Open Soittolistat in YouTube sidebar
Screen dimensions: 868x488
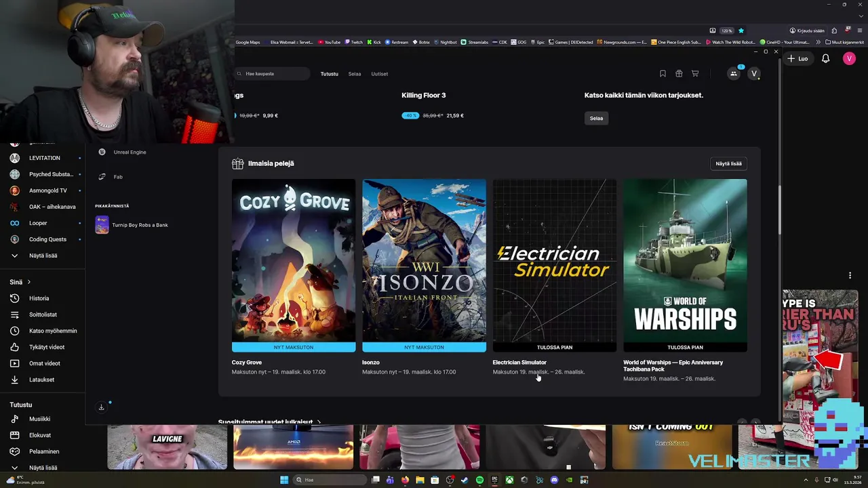[42, 314]
